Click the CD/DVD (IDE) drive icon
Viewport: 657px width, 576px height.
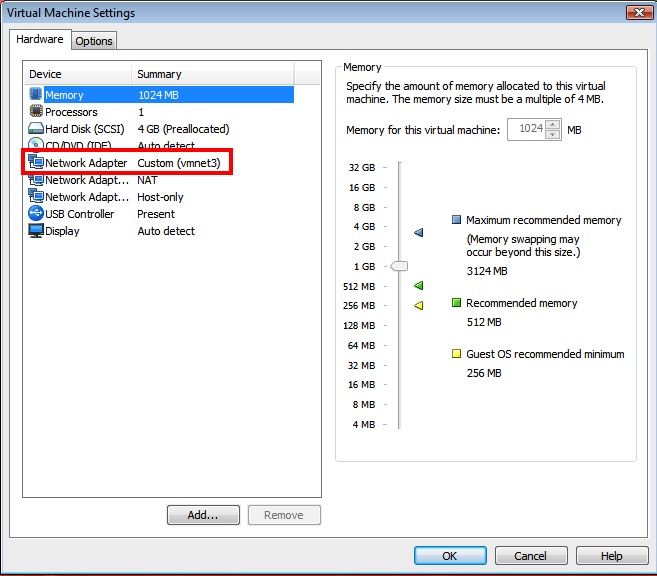[36, 145]
